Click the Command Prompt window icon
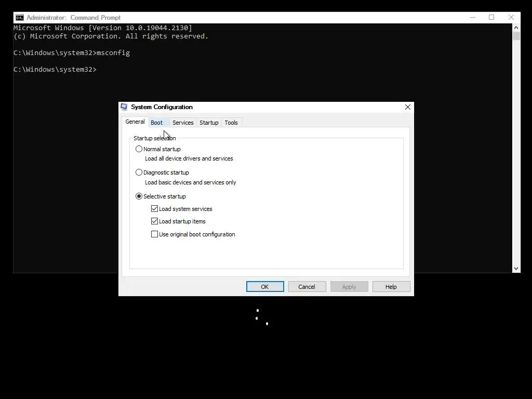The image size is (532, 399). coord(20,18)
